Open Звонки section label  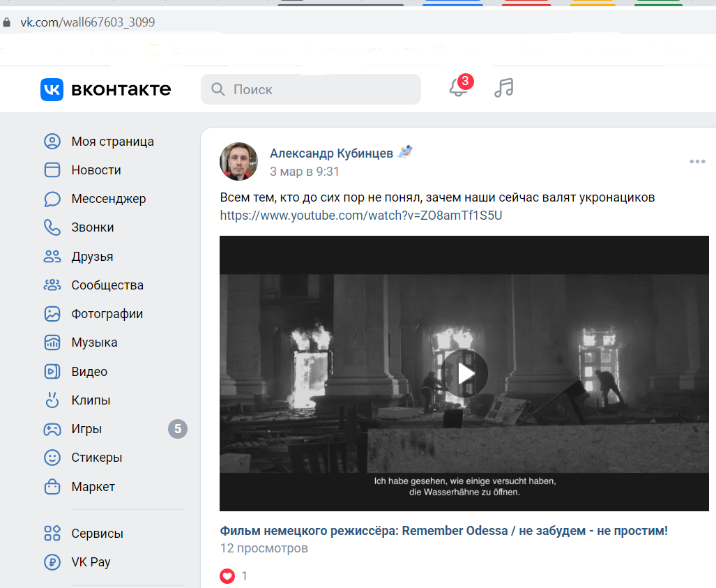coord(92,227)
